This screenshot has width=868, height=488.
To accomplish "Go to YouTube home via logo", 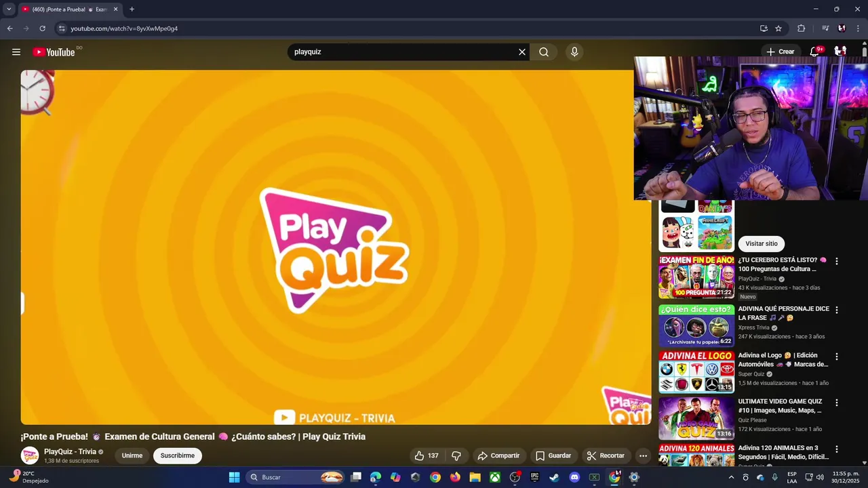I will coord(54,52).
